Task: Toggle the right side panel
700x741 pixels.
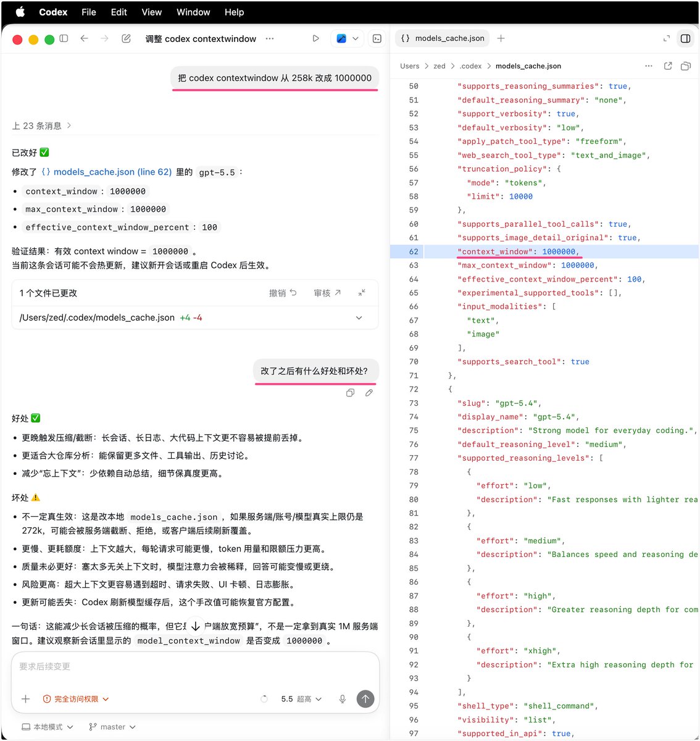Action: 685,38
